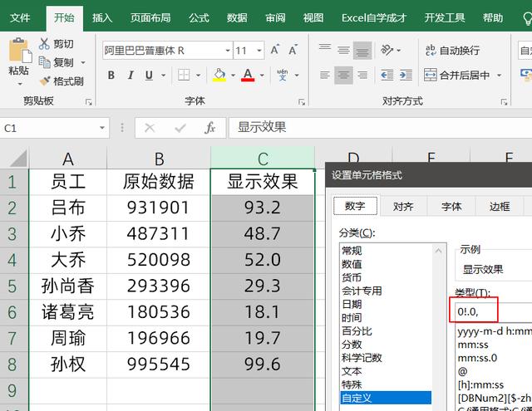Select 自定义 category in list
532x411 pixels.
click(386, 398)
